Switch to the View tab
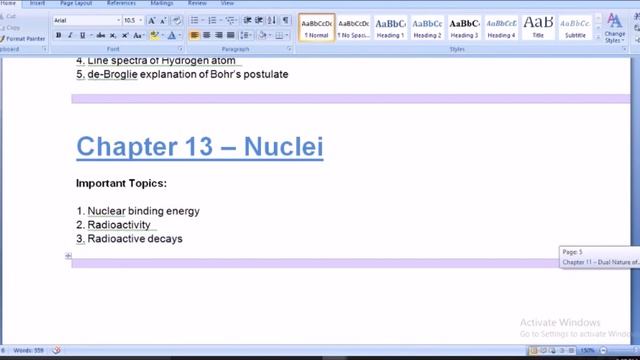The image size is (640, 360). click(227, 3)
